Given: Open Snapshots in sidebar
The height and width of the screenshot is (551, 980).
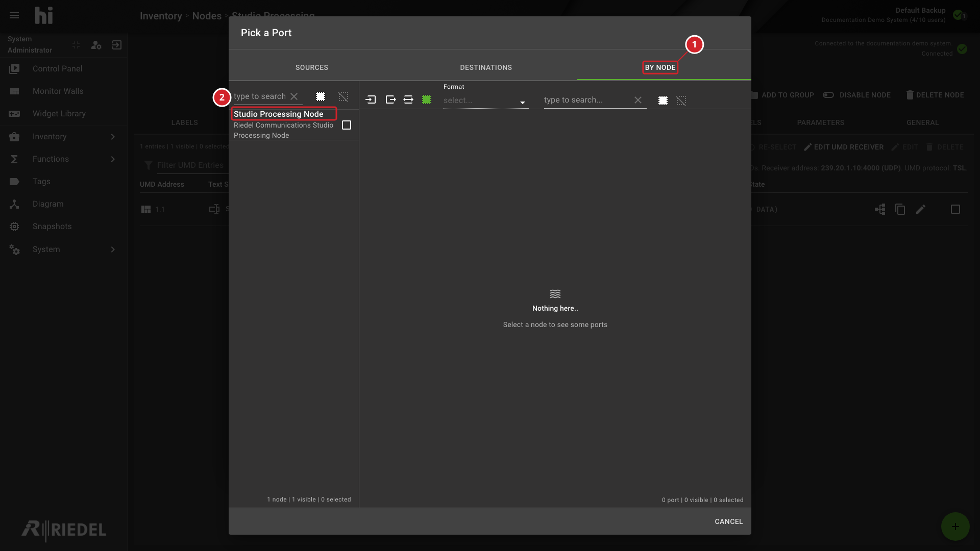Looking at the screenshot, I should (63, 227).
